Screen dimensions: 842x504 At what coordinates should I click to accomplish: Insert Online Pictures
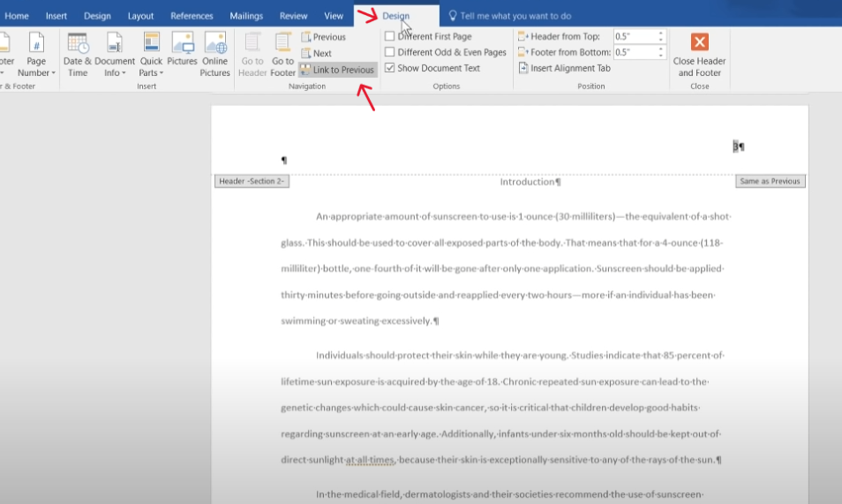click(x=214, y=54)
